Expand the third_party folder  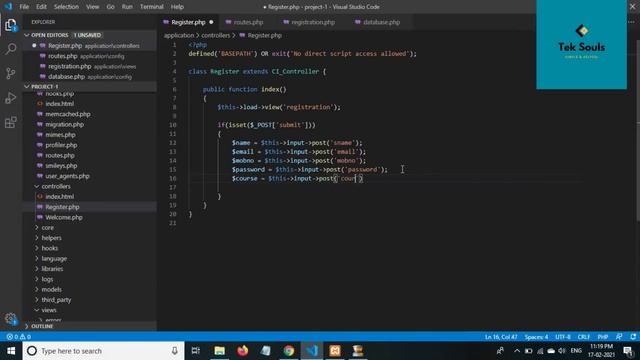click(x=56, y=300)
